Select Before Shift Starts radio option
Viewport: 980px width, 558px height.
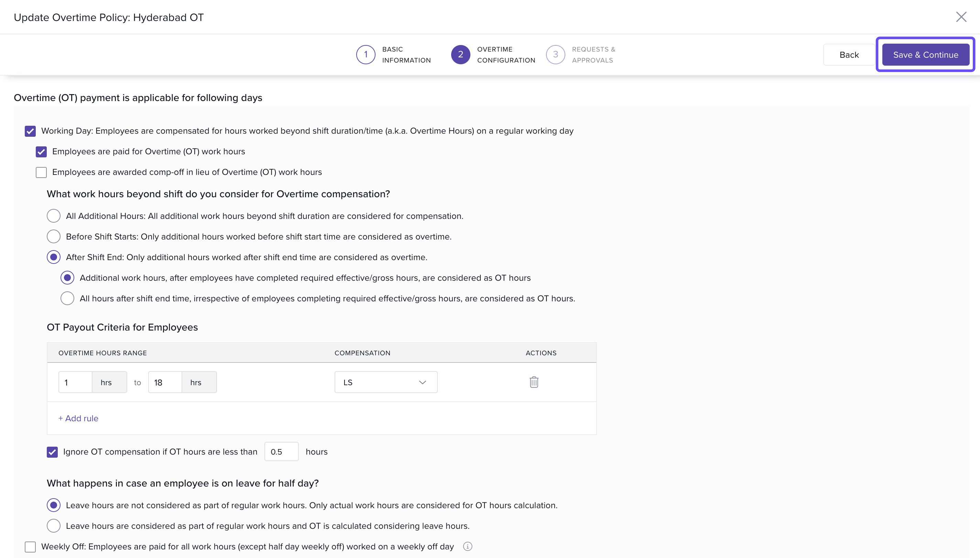point(53,236)
